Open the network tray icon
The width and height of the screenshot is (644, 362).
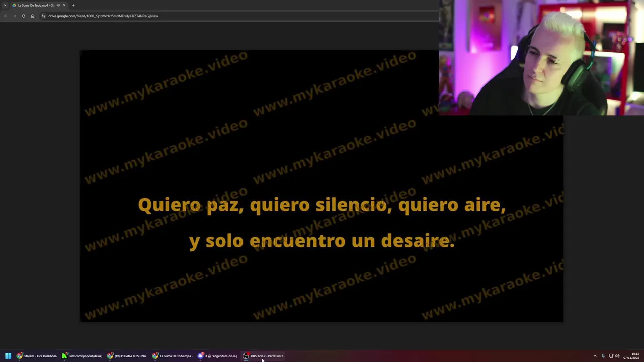coord(611,356)
